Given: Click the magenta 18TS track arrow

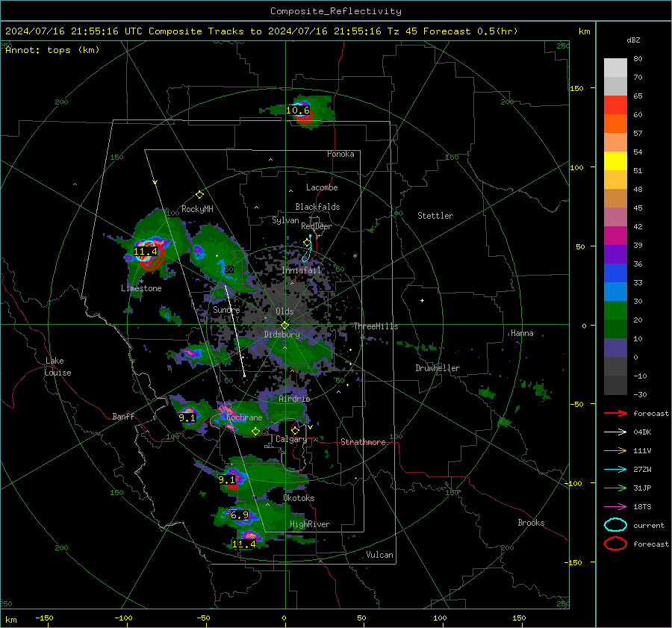Looking at the screenshot, I should point(615,507).
